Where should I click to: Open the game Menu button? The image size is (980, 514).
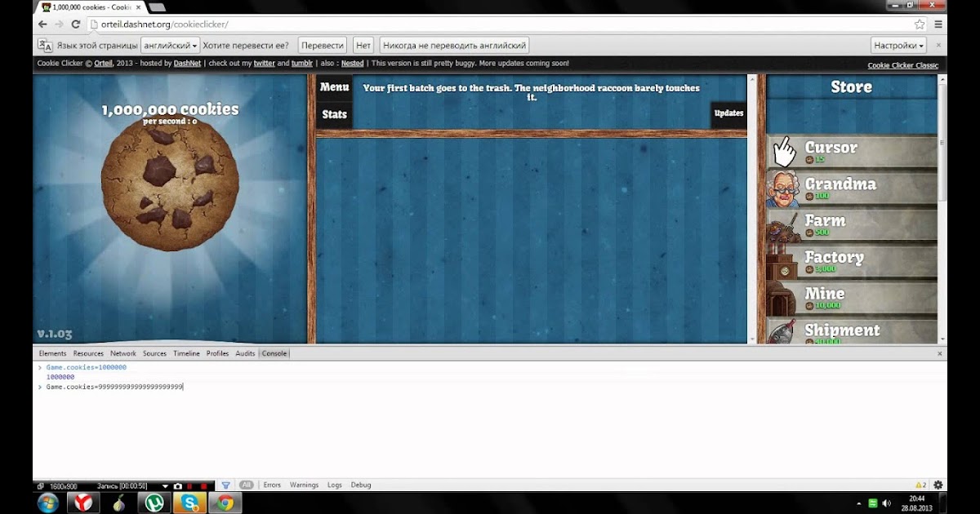click(x=335, y=87)
